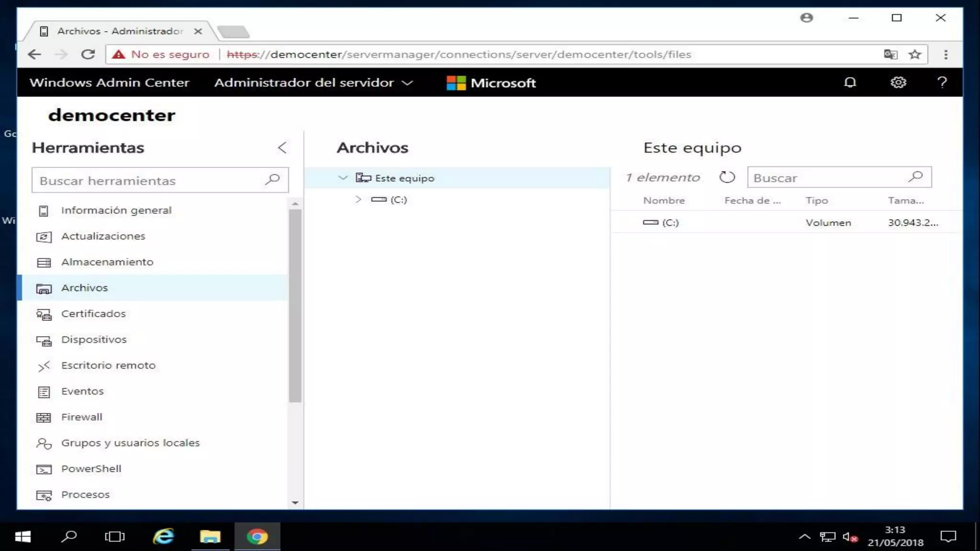Screen dimensions: 980x551
Task: Select Eventos in the tools list
Action: (82, 391)
